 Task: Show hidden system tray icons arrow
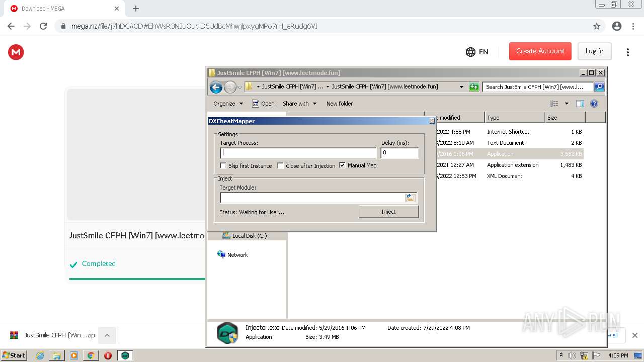pyautogui.click(x=561, y=355)
